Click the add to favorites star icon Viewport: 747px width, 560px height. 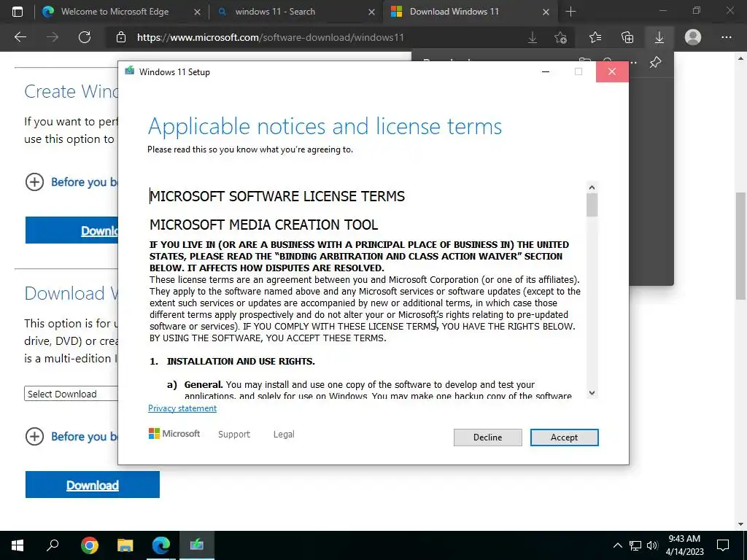pyautogui.click(x=561, y=37)
